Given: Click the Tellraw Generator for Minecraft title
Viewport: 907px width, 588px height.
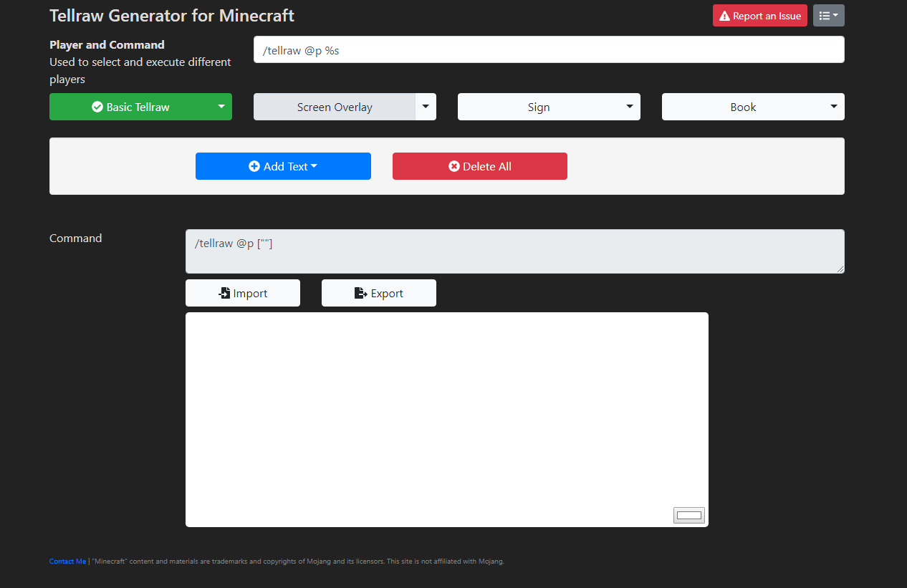Looking at the screenshot, I should pyautogui.click(x=172, y=16).
